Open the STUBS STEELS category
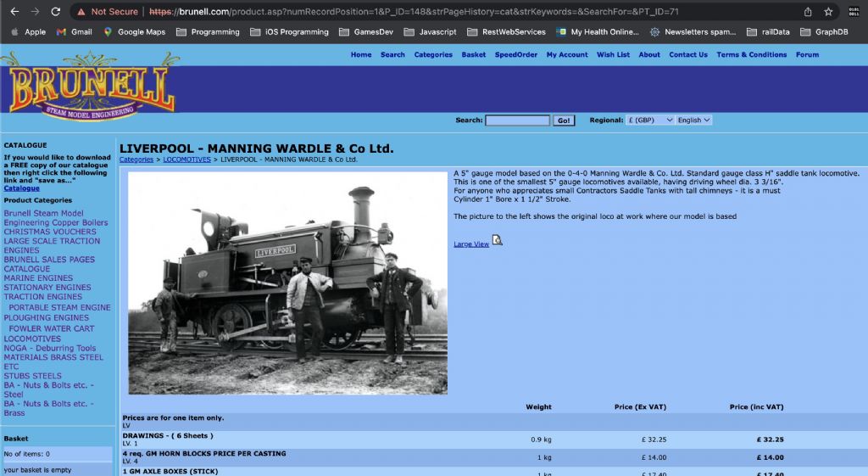Viewport: 868px width, 476px height. tap(33, 376)
